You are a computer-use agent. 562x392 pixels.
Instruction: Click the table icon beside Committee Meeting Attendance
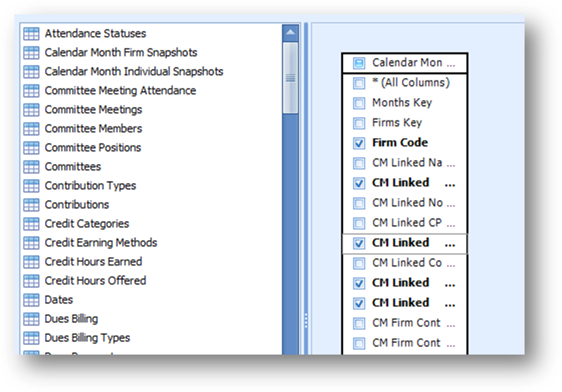coord(31,91)
